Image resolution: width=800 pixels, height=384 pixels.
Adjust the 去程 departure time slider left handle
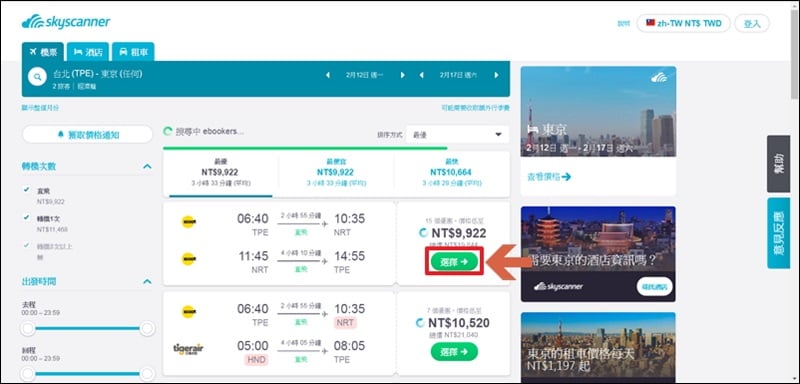(29, 328)
